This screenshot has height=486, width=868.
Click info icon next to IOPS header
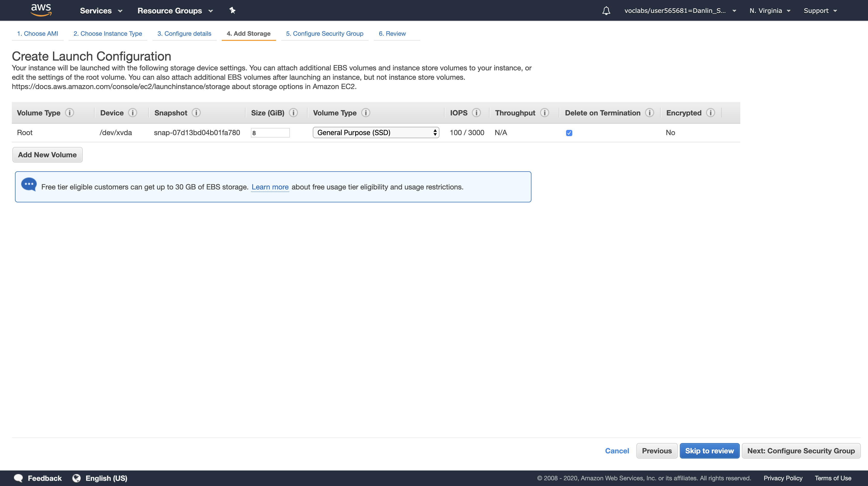(476, 113)
